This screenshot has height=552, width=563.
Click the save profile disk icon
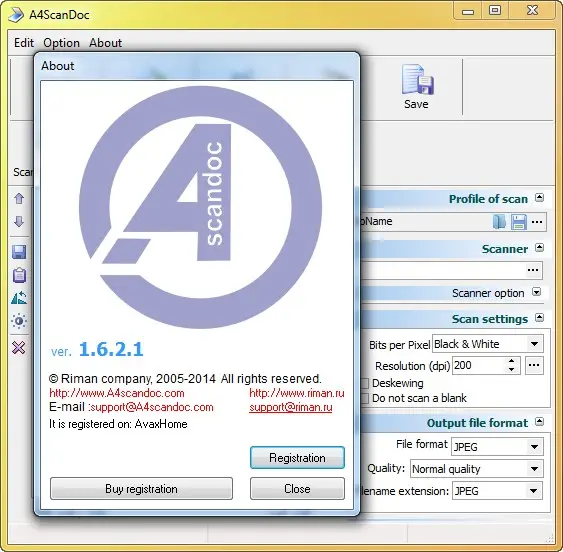click(518, 222)
